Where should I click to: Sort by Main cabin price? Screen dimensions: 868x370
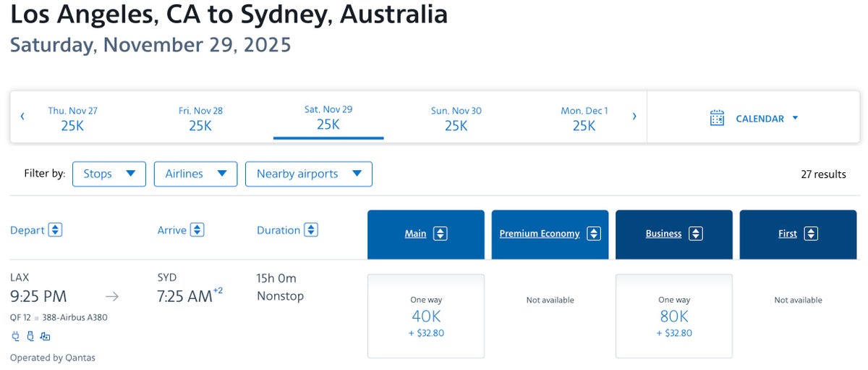point(440,234)
